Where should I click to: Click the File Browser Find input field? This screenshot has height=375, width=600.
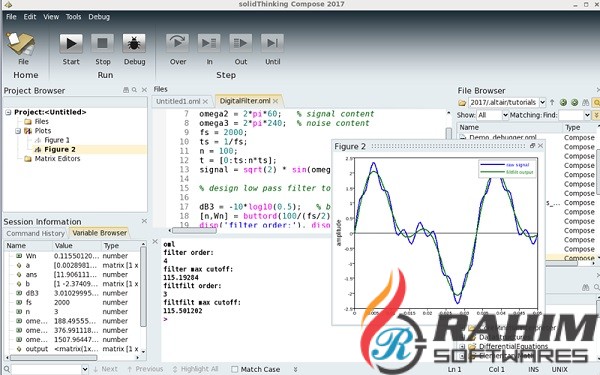571,115
